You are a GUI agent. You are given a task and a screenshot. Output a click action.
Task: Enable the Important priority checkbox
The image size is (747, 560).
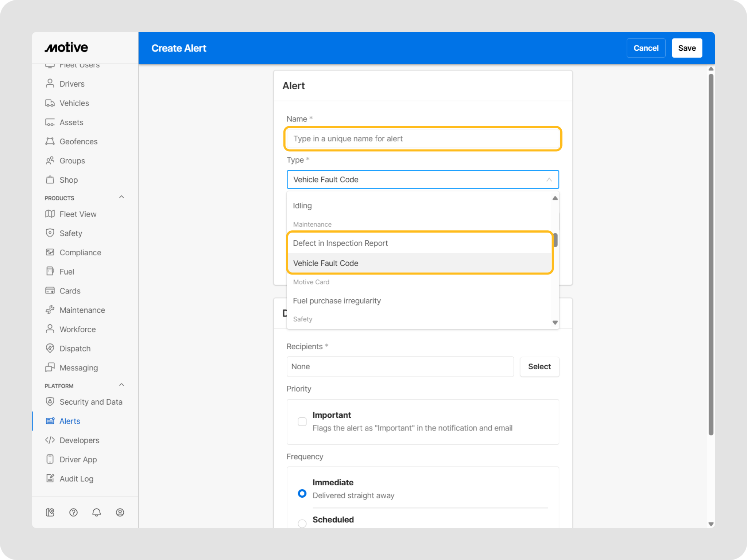(302, 421)
